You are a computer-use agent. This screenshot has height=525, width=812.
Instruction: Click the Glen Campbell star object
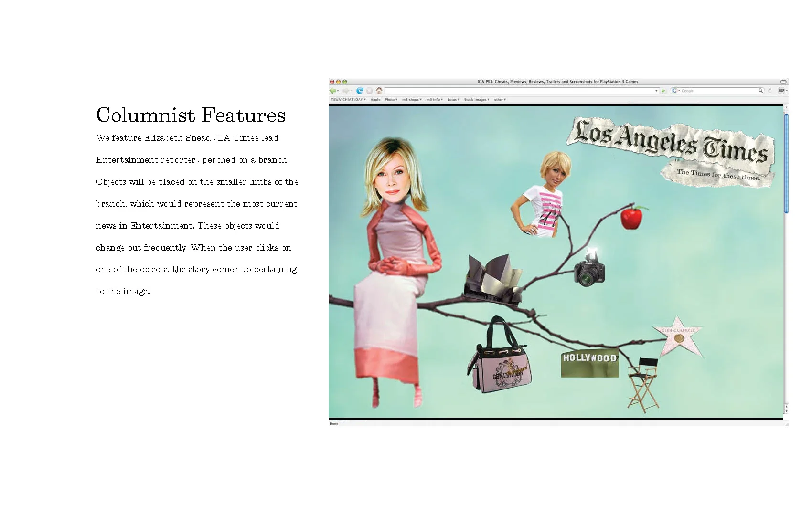click(x=678, y=338)
